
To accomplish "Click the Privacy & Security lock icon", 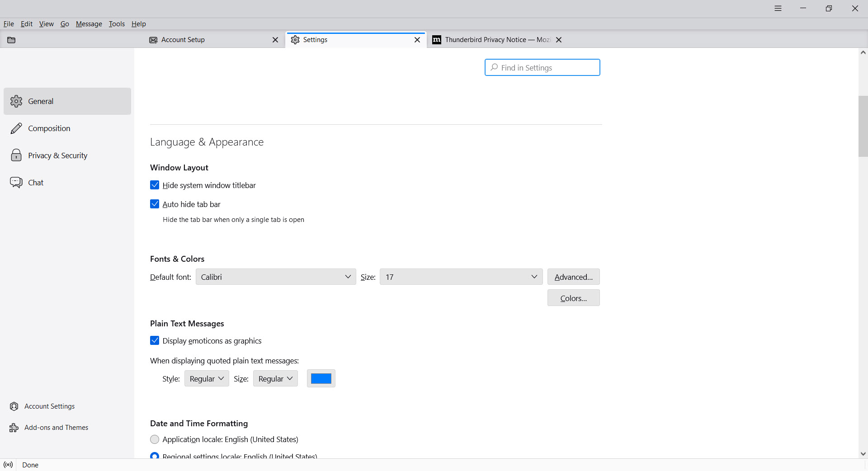I will [x=16, y=155].
